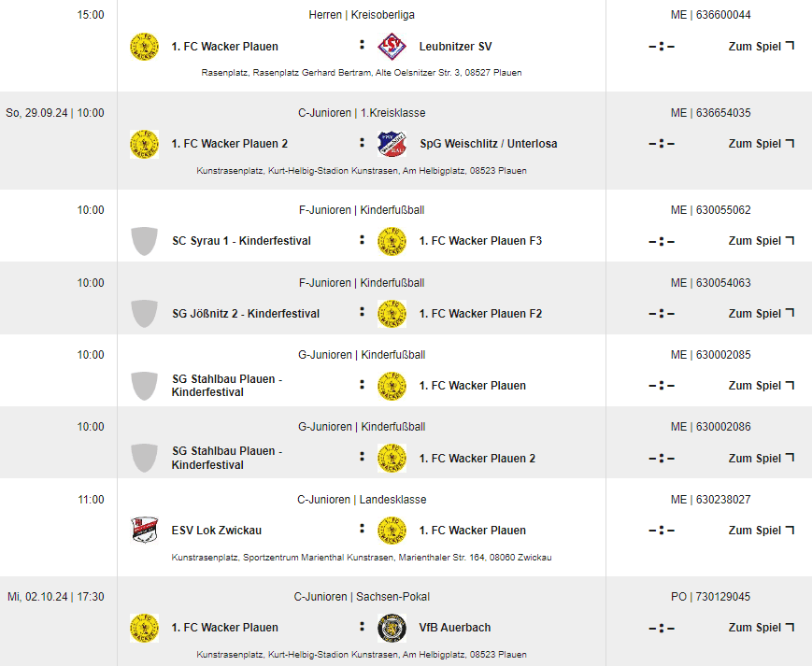The image size is (812, 666).
Task: Click the ESV Lok Zwickau club logo
Action: [144, 530]
